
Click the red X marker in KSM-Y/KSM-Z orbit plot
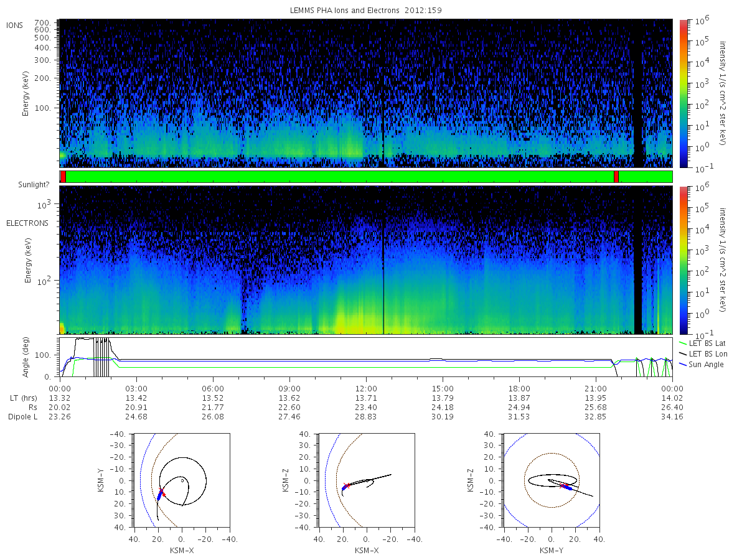coord(563,486)
